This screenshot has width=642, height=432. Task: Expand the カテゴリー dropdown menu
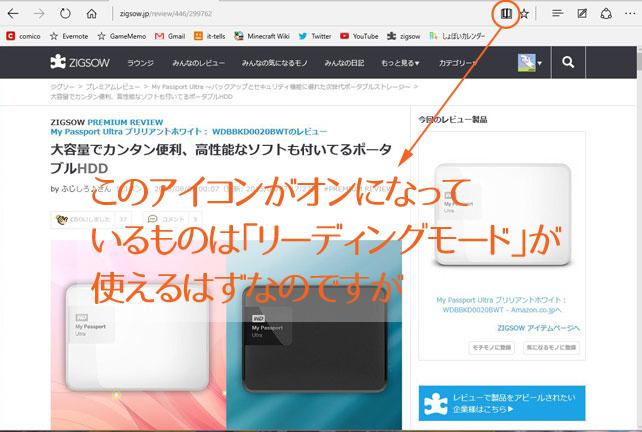(x=457, y=63)
